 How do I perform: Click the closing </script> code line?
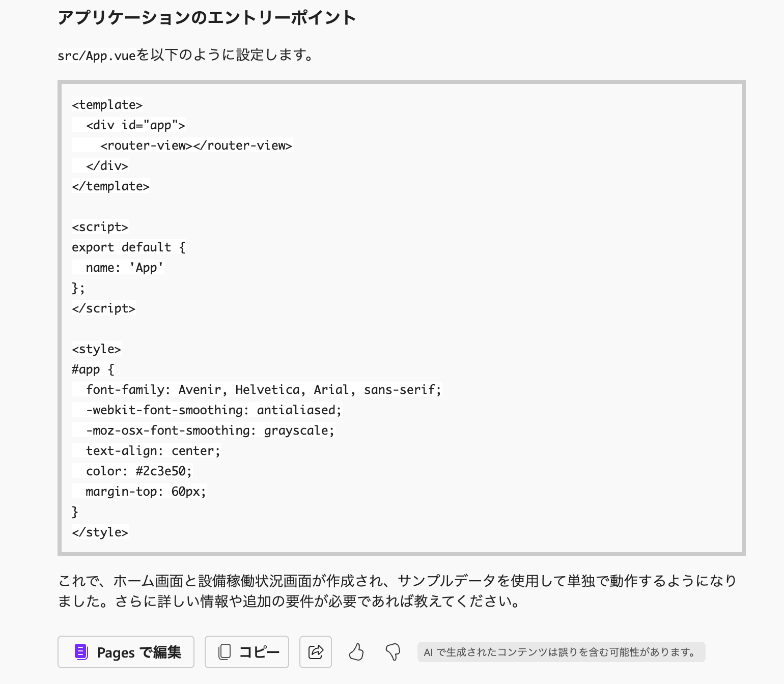click(x=104, y=308)
